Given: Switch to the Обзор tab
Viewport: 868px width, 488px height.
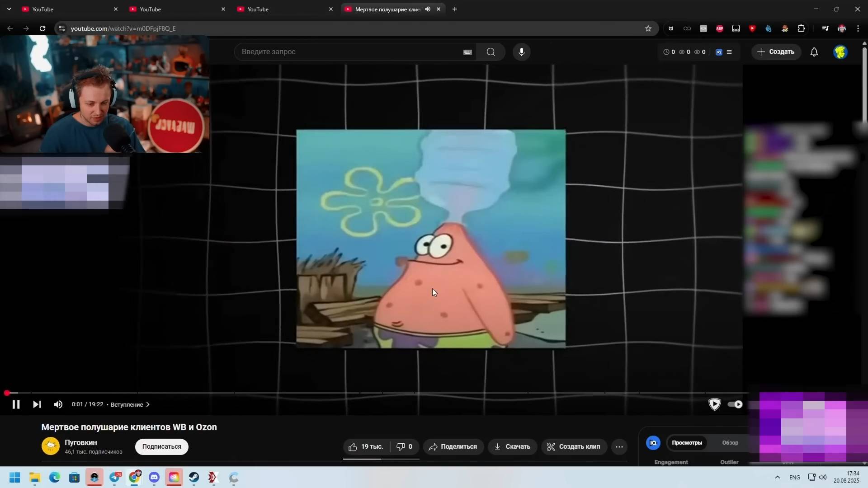Looking at the screenshot, I should point(730,442).
